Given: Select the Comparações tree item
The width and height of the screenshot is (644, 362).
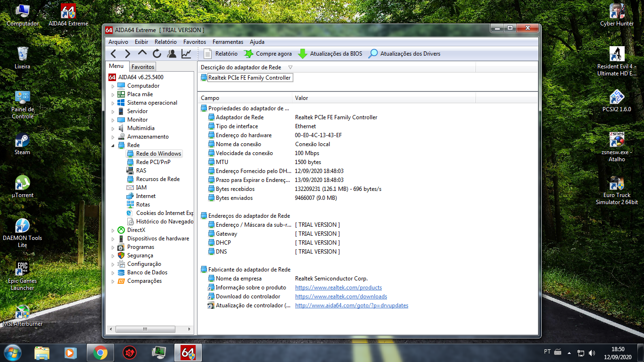Looking at the screenshot, I should (144, 281).
